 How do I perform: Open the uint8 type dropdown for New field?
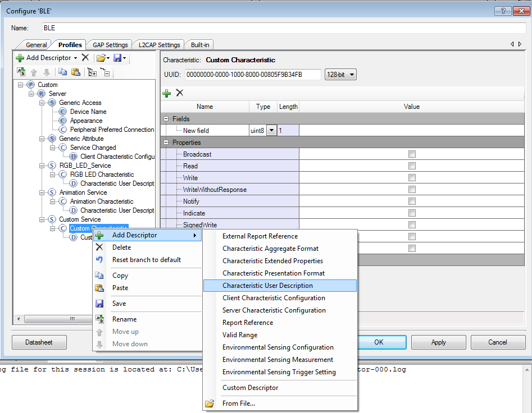click(x=271, y=130)
